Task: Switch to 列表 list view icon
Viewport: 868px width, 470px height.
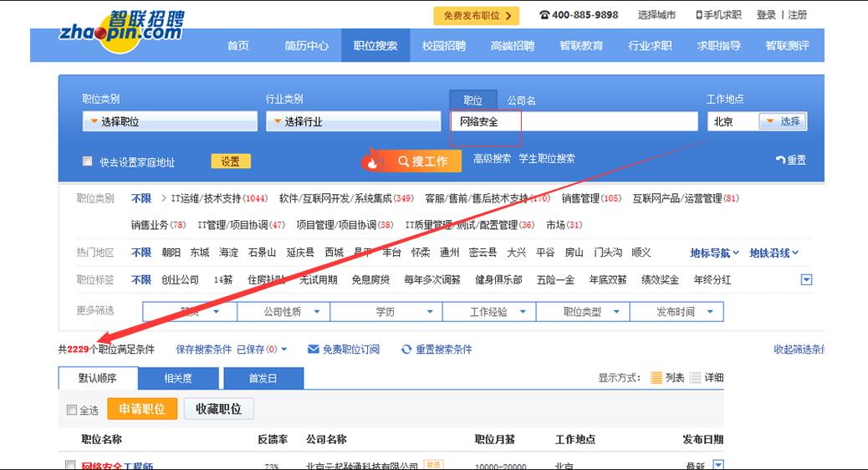Action: click(656, 378)
